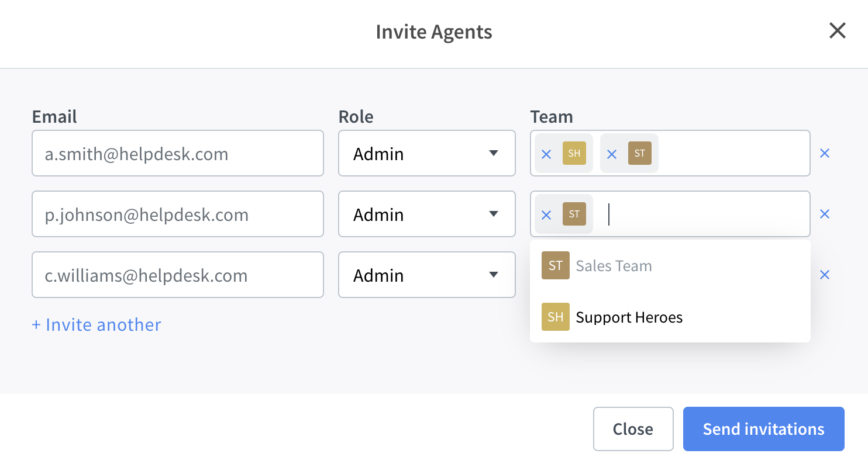
Task: Remove SH team chip from a.smith row
Action: coord(546,154)
